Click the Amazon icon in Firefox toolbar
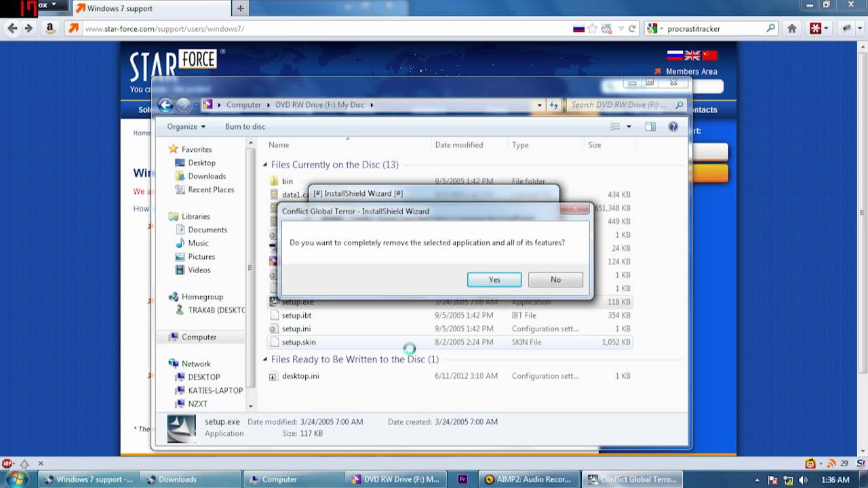The height and width of the screenshot is (488, 868). [50, 28]
